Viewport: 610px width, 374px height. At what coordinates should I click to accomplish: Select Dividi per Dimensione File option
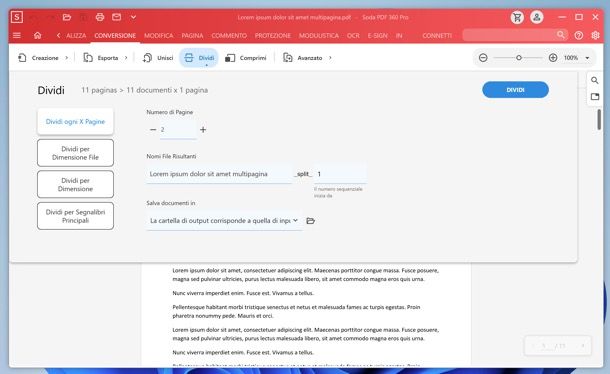point(75,153)
